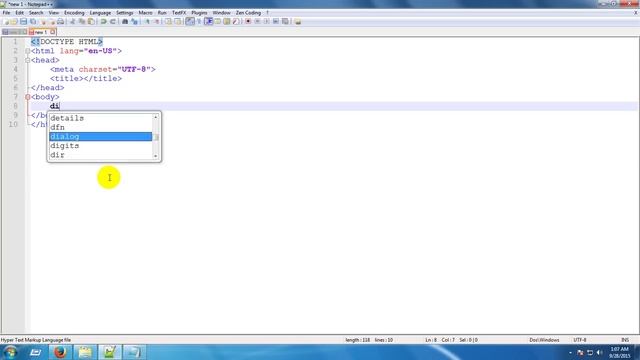Click inside the title tag on line 5
The width and height of the screenshot is (640, 360).
[x=86, y=79]
